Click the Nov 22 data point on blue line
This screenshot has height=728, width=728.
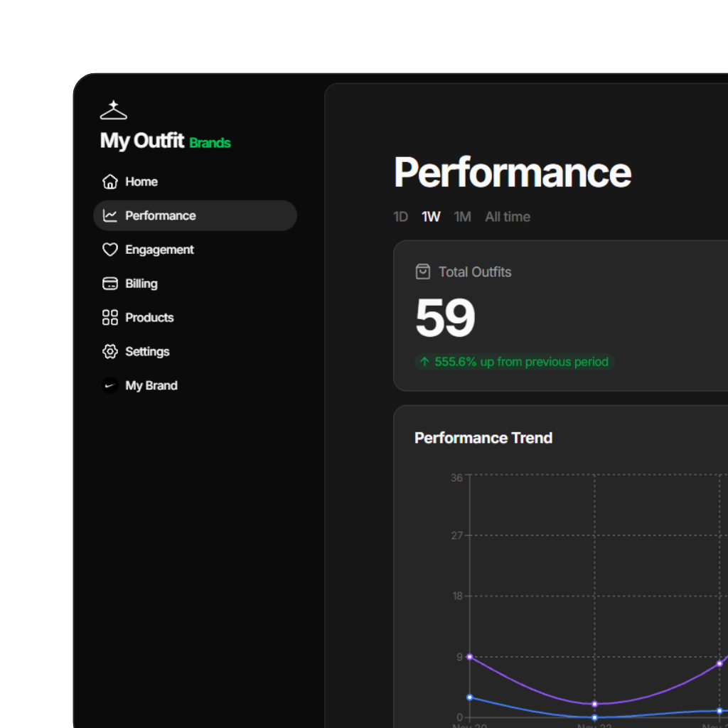coord(594,718)
